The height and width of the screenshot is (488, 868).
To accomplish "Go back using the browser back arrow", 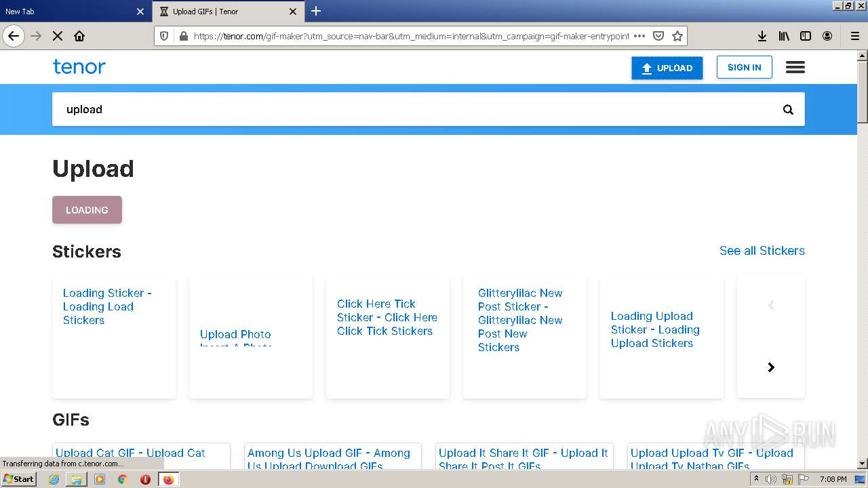I will tap(14, 36).
